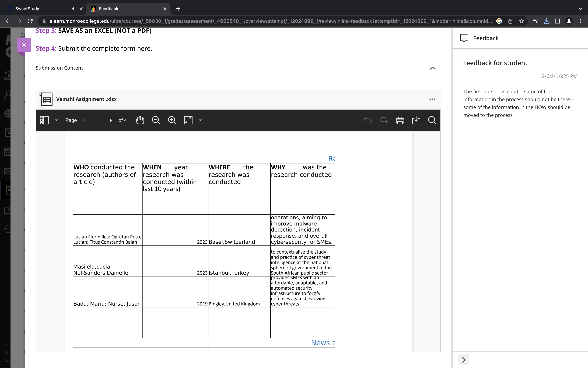Click the fit-to-page expand icon

tap(188, 120)
